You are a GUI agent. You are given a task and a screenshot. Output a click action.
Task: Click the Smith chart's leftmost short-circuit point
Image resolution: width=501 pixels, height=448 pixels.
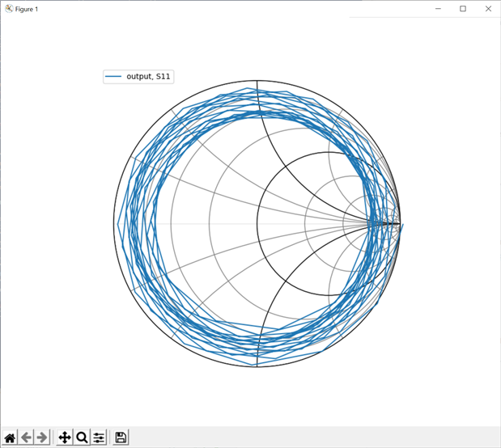(114, 224)
